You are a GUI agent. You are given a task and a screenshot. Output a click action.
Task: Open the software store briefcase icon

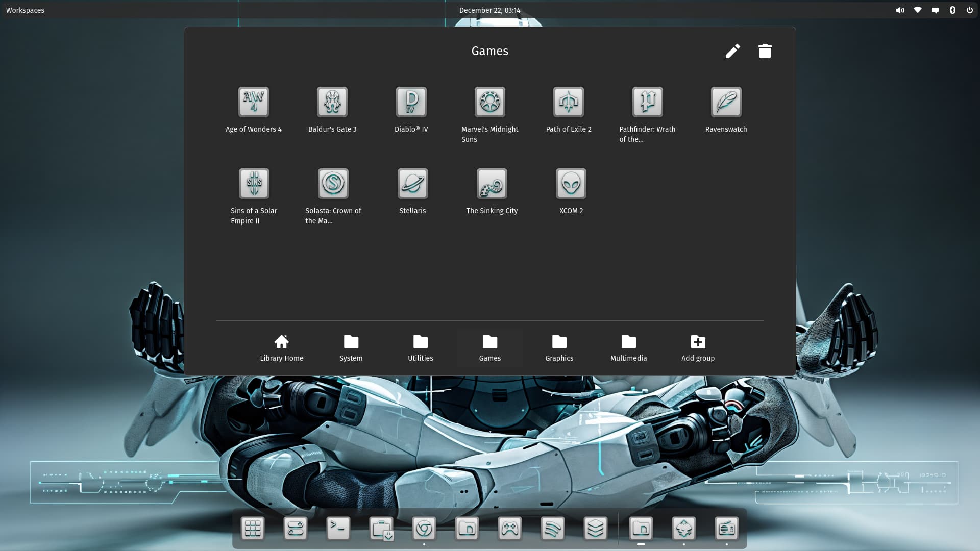(381, 529)
